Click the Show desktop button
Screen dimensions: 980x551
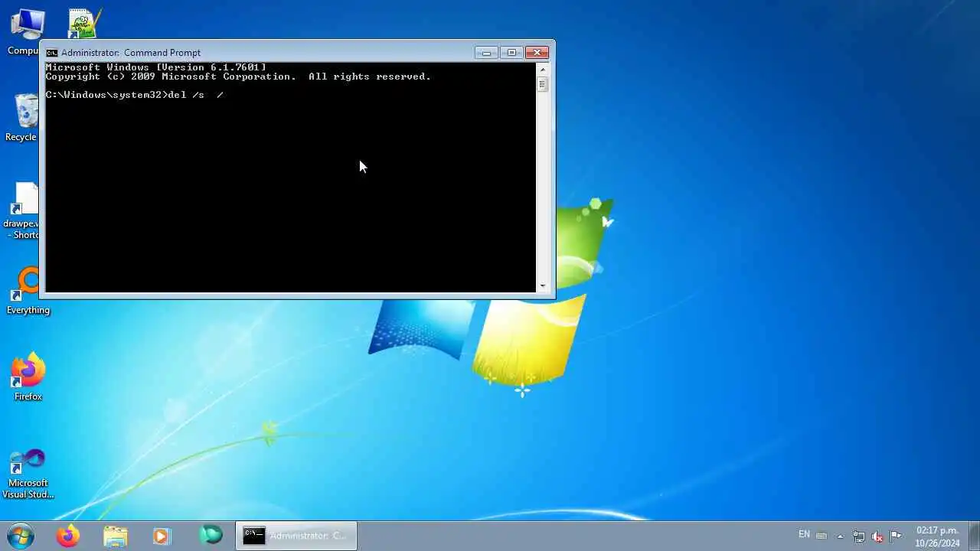(973, 536)
